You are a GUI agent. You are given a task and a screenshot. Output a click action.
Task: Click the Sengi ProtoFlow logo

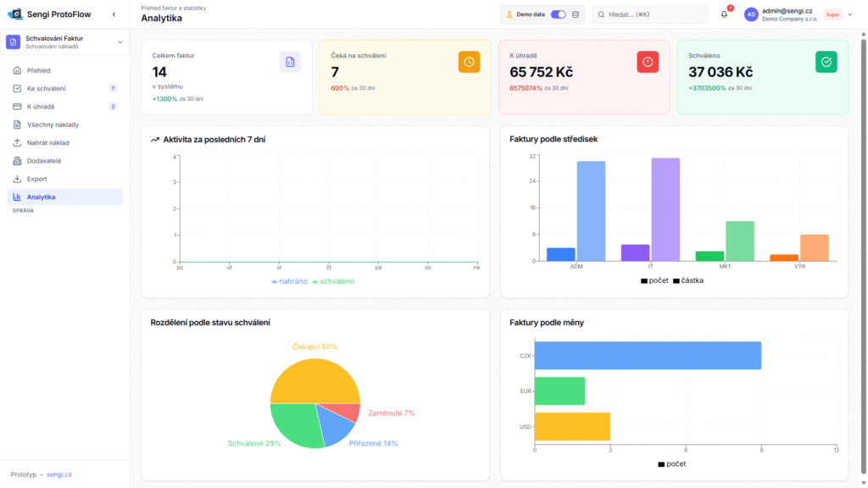tap(14, 14)
